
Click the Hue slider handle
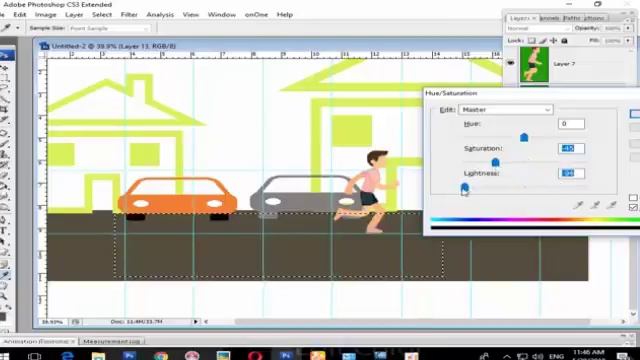524,138
